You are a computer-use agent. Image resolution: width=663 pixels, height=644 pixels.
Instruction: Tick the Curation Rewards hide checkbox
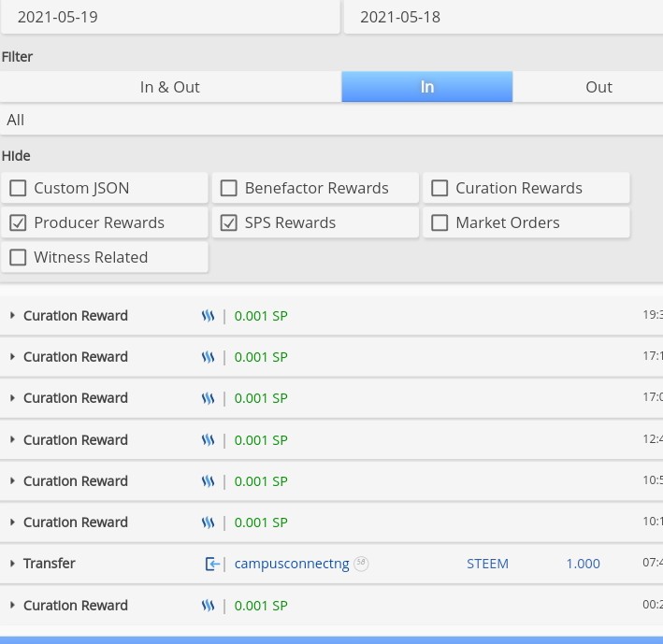click(440, 188)
